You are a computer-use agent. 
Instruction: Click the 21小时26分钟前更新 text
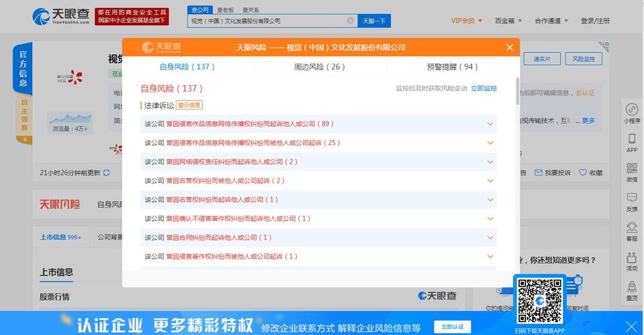click(70, 173)
